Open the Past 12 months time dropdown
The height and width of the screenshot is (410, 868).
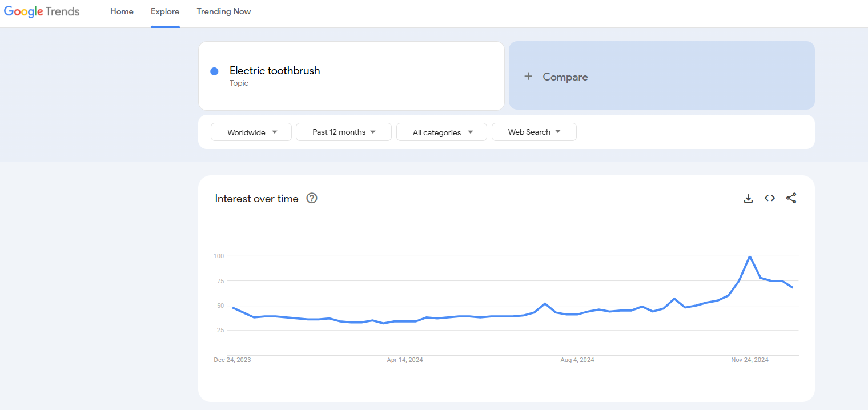pyautogui.click(x=344, y=132)
